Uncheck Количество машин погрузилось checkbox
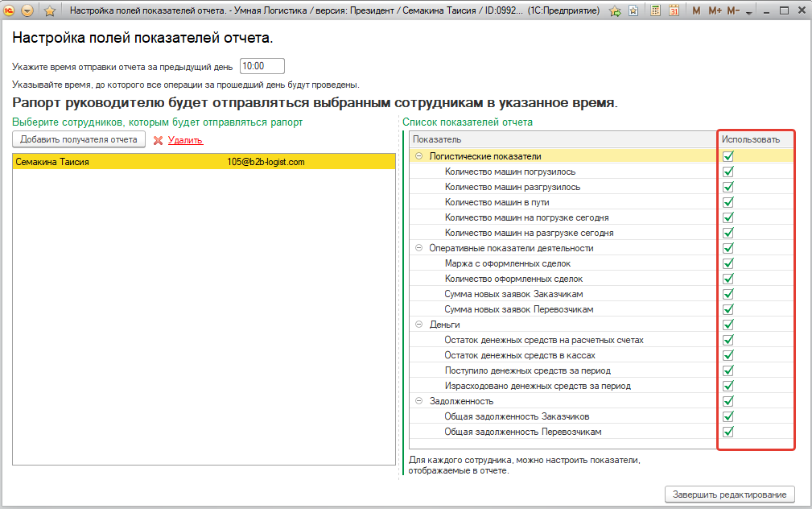812x509 pixels. coord(728,172)
